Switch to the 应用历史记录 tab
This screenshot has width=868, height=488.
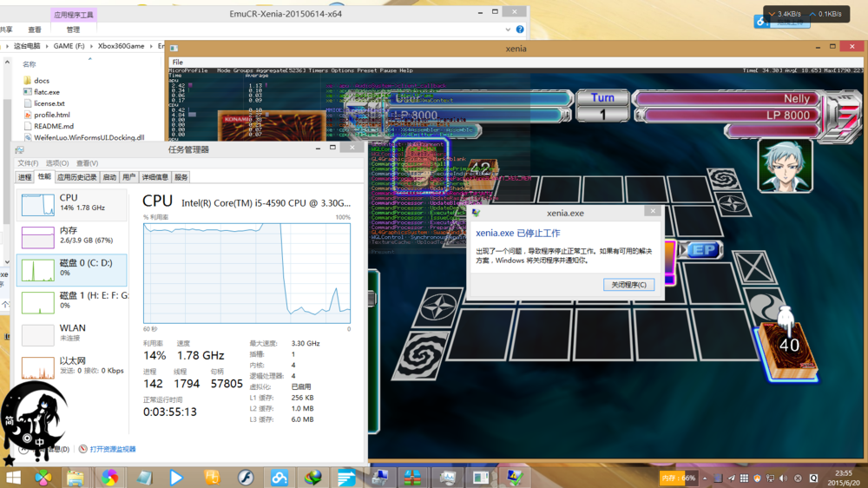pos(77,177)
